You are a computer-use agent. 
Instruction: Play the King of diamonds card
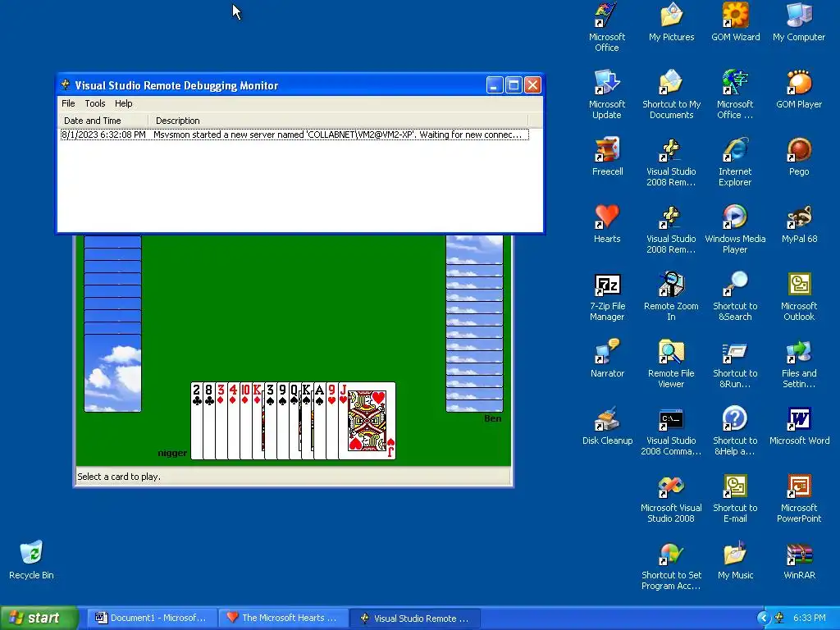pyautogui.click(x=258, y=421)
